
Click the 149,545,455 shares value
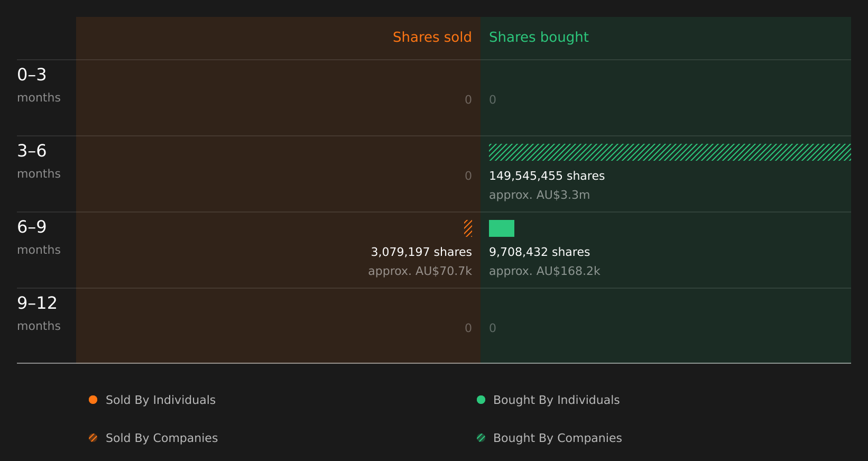tap(547, 176)
